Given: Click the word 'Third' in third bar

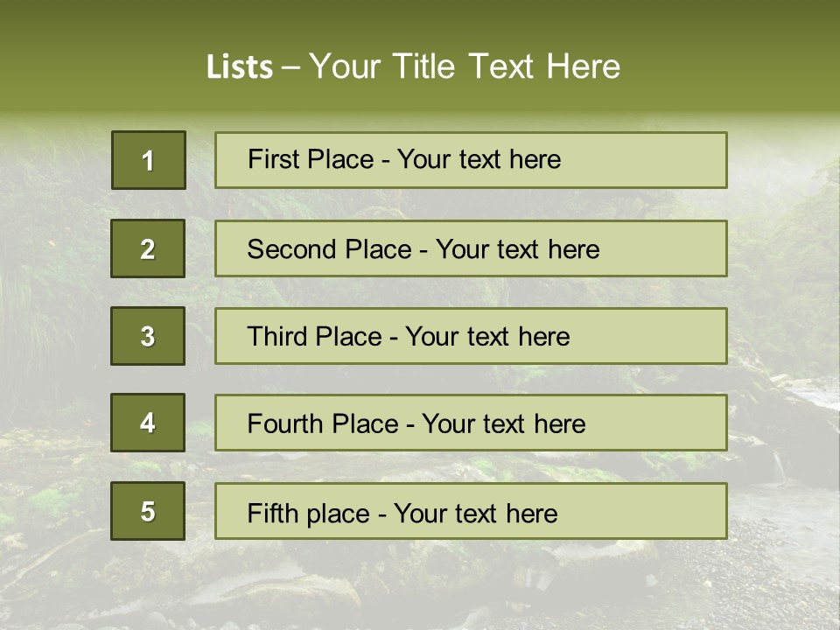Looking at the screenshot, I should pyautogui.click(x=278, y=337).
